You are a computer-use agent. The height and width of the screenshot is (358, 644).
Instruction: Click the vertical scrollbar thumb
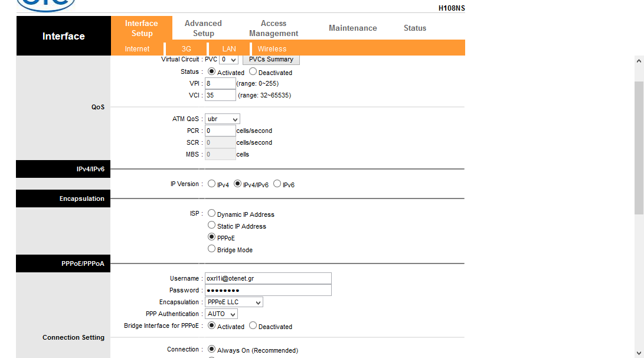639,148
